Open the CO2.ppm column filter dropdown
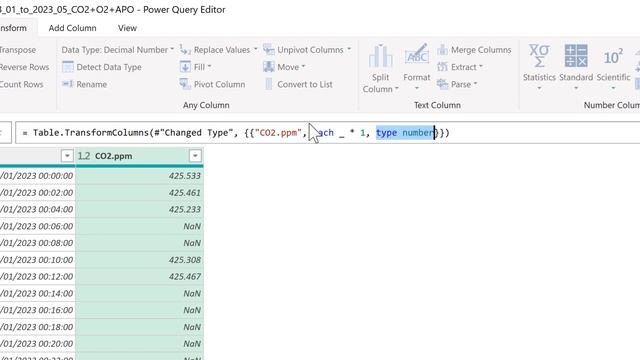 195,156
